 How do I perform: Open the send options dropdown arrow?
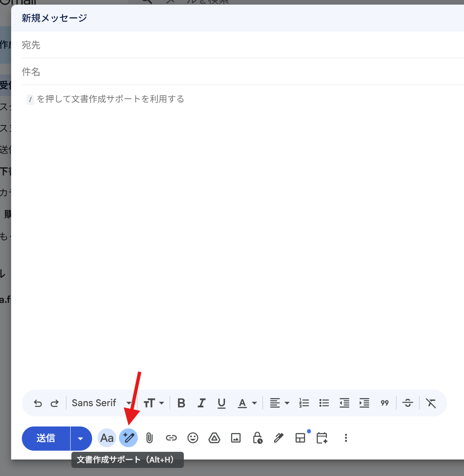point(81,438)
